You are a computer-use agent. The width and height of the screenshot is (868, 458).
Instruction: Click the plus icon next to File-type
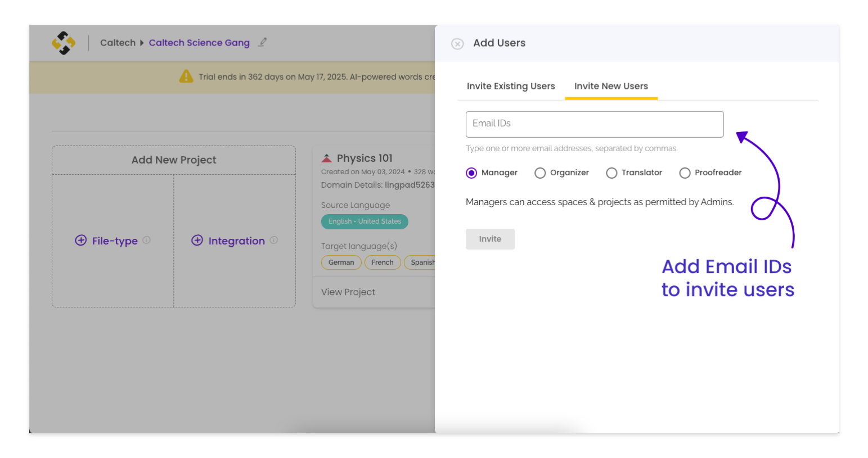[x=81, y=241]
